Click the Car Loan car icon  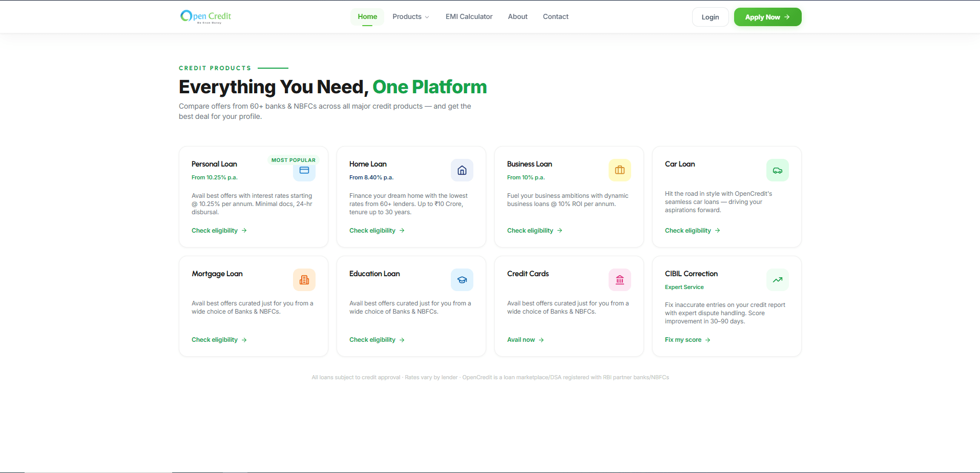(778, 170)
